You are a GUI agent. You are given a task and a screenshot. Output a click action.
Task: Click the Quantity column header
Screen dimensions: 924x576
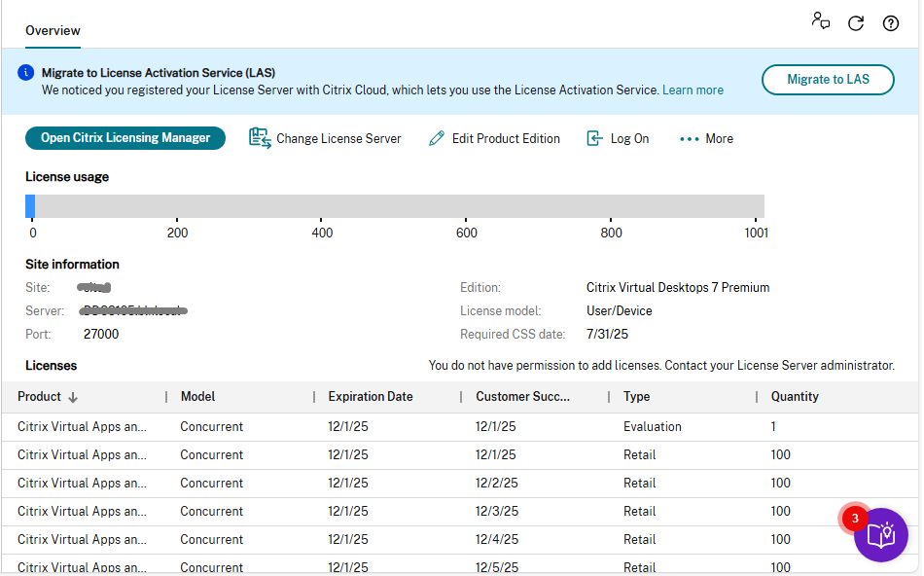[x=795, y=397]
